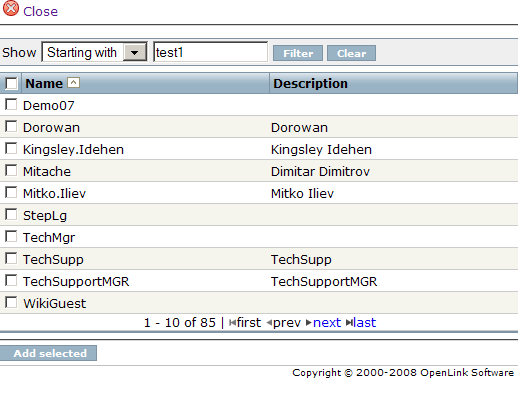
Task: Click the red Close icon
Action: (x=11, y=8)
